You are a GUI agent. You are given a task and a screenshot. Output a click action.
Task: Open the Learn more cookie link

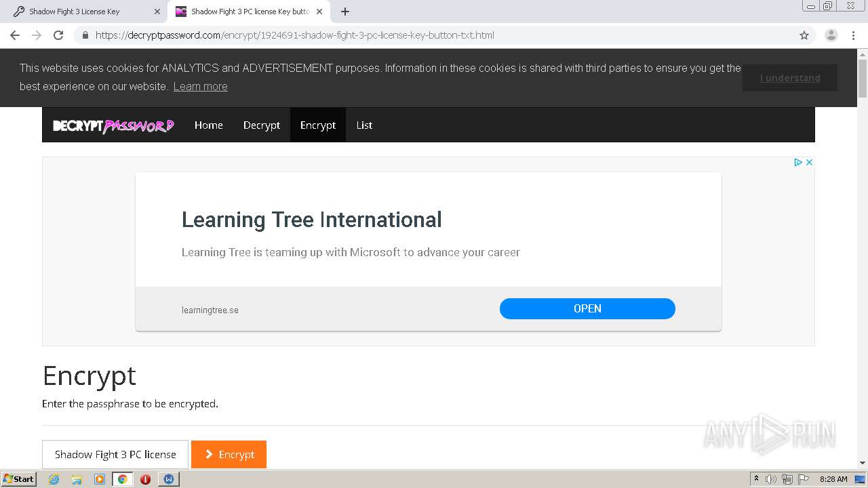point(200,86)
